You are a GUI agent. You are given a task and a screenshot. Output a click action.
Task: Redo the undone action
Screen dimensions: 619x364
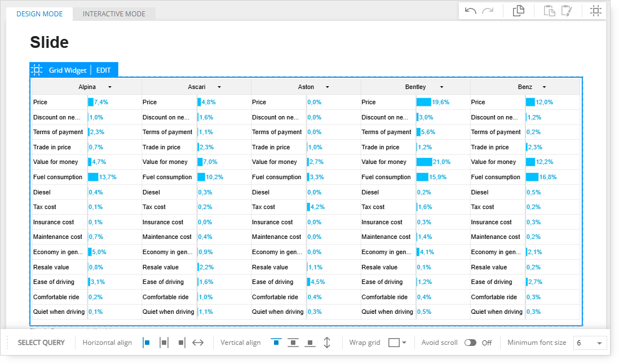point(488,11)
